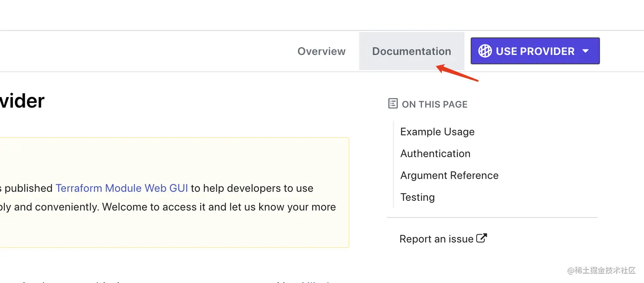644x283 pixels.
Task: Click the 'Welcome to access it' sentence text
Action: click(219, 207)
